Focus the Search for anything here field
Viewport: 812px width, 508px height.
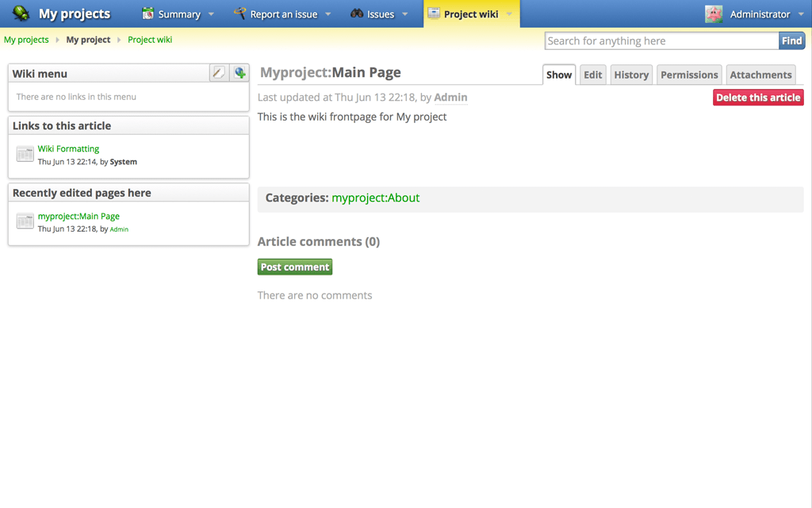tap(661, 40)
